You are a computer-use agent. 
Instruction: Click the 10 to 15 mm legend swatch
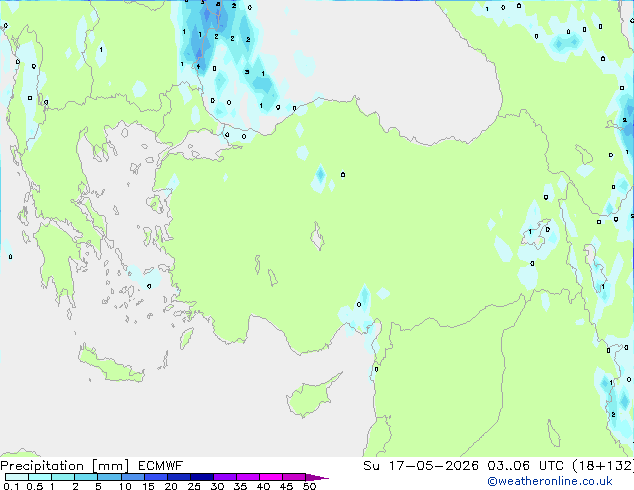(132, 477)
